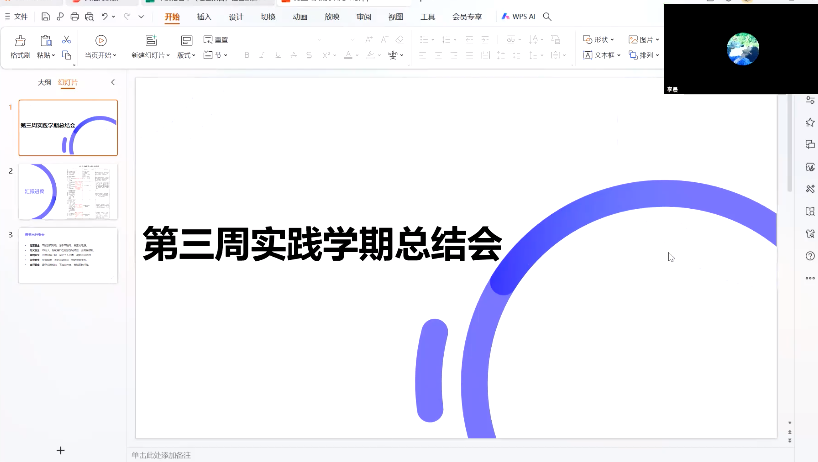
Task: Toggle Underline formatting button
Action: tap(275, 55)
